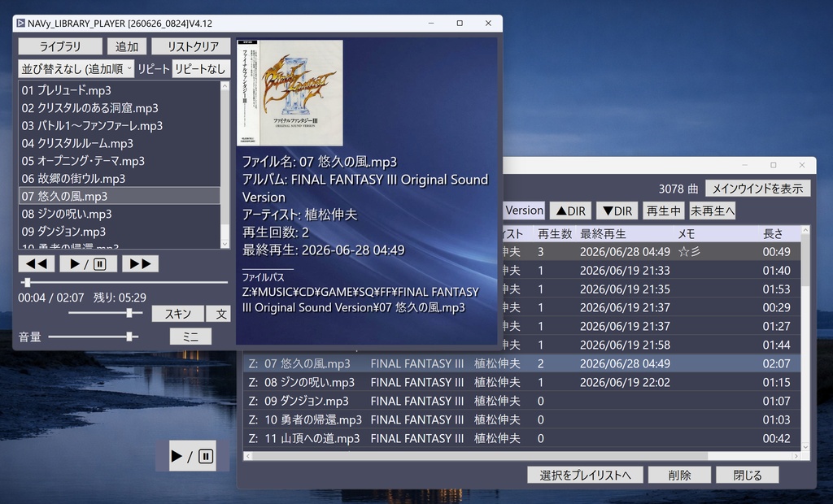Select 07 悠久の風.mp3 in the playlist
Viewport: 833px width, 504px height.
point(120,196)
